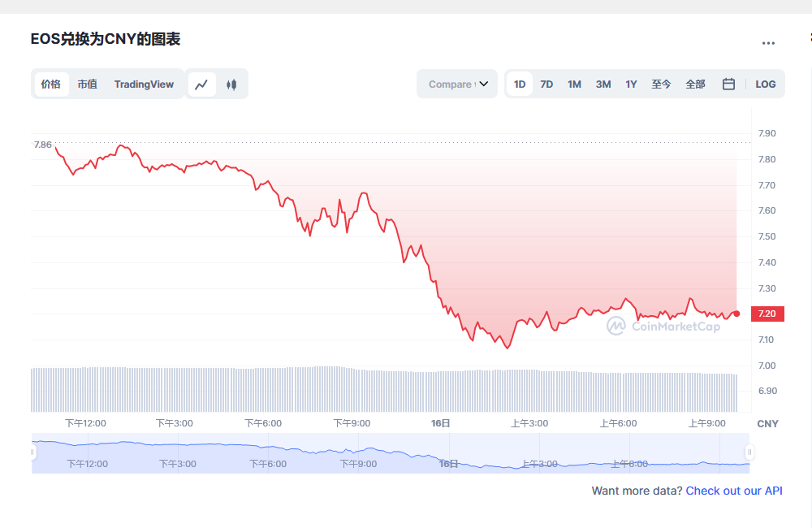Click the CoinMarketCap watermark logo
This screenshot has height=528, width=812.
pyautogui.click(x=617, y=326)
